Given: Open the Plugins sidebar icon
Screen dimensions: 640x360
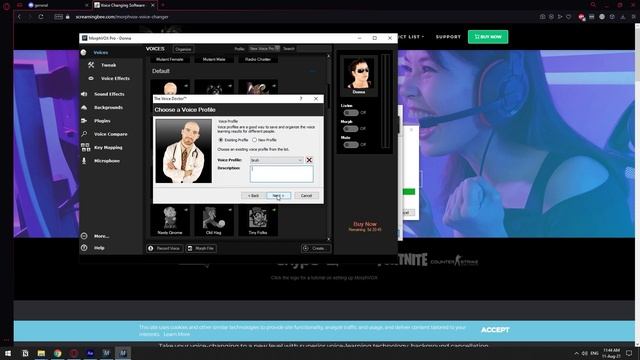Looking at the screenshot, I should [x=84, y=121].
